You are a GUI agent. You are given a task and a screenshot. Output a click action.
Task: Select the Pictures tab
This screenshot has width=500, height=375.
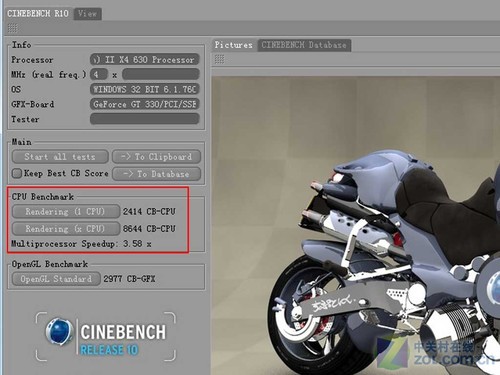pos(234,45)
